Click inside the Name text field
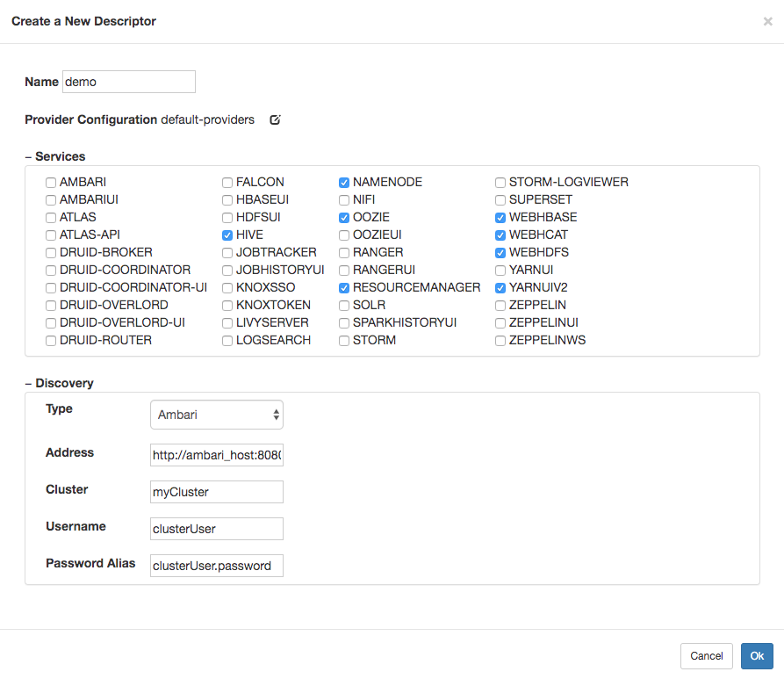 [x=128, y=81]
